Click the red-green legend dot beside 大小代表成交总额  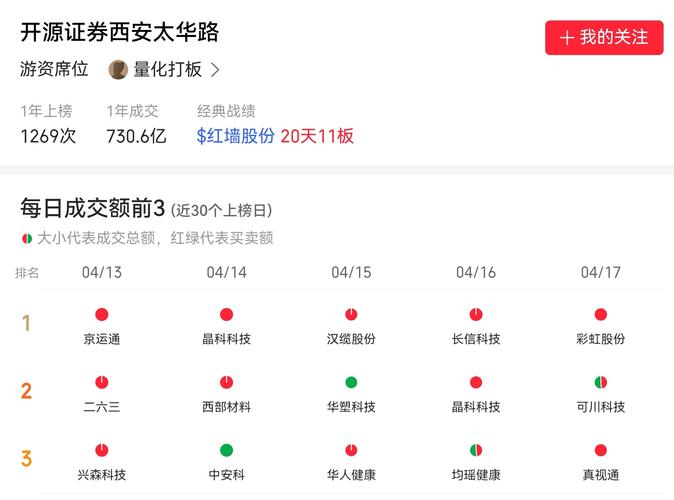[x=27, y=238]
